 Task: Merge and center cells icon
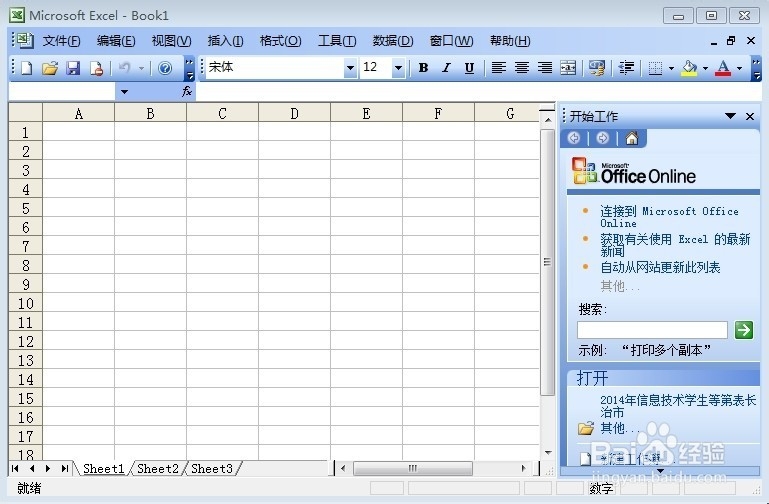pyautogui.click(x=568, y=68)
